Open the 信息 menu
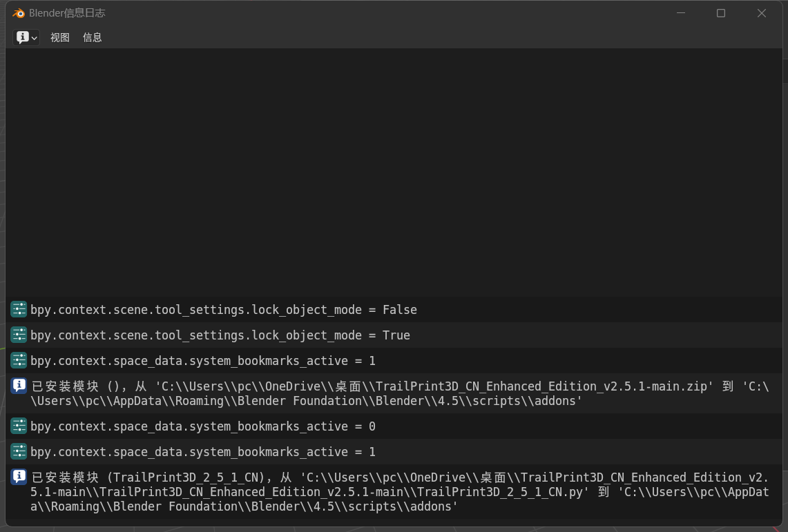Image resolution: width=788 pixels, height=532 pixels. 92,38
